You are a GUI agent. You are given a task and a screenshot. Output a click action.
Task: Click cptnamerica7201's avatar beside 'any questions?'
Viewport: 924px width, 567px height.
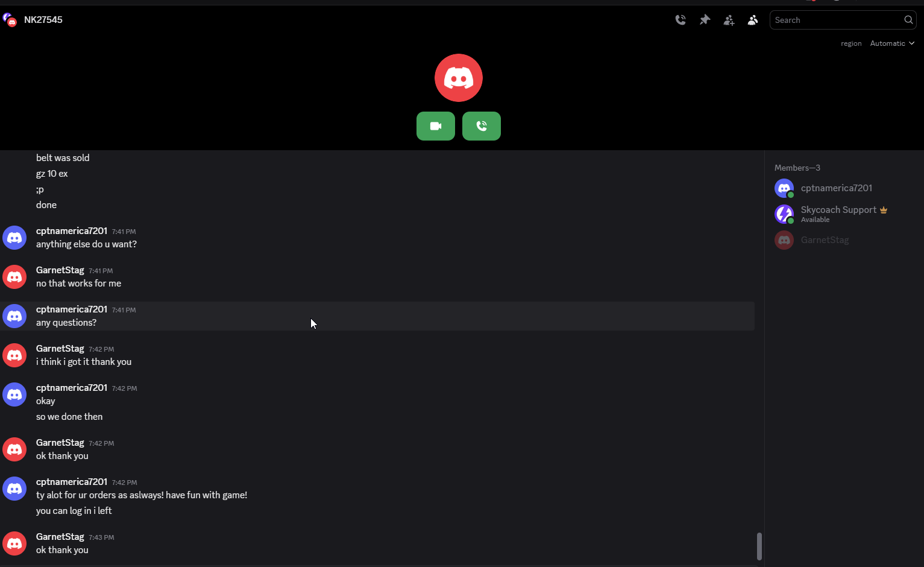(14, 316)
